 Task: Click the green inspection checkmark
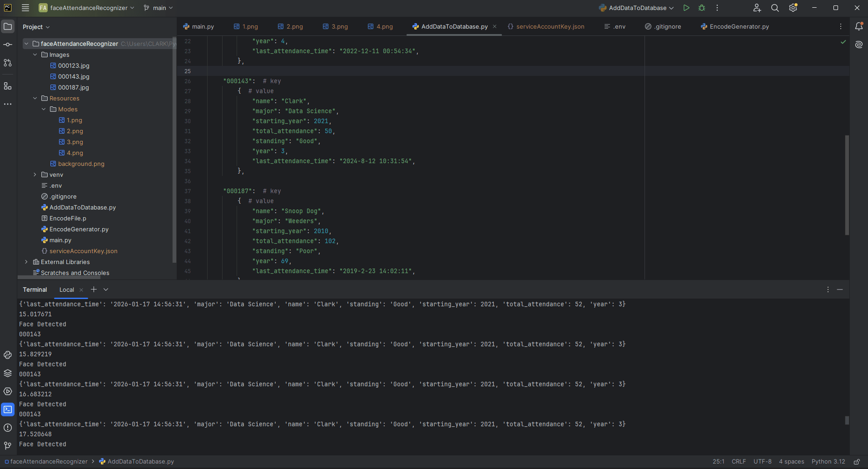click(843, 42)
